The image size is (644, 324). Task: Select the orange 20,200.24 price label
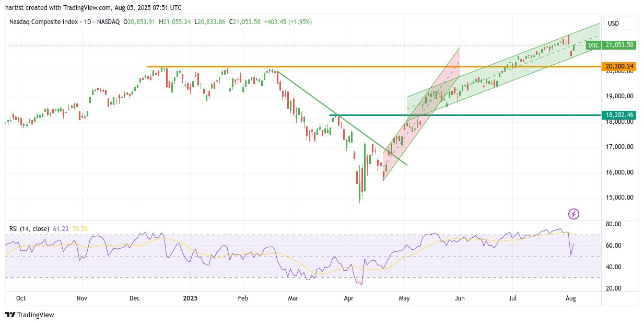point(619,66)
